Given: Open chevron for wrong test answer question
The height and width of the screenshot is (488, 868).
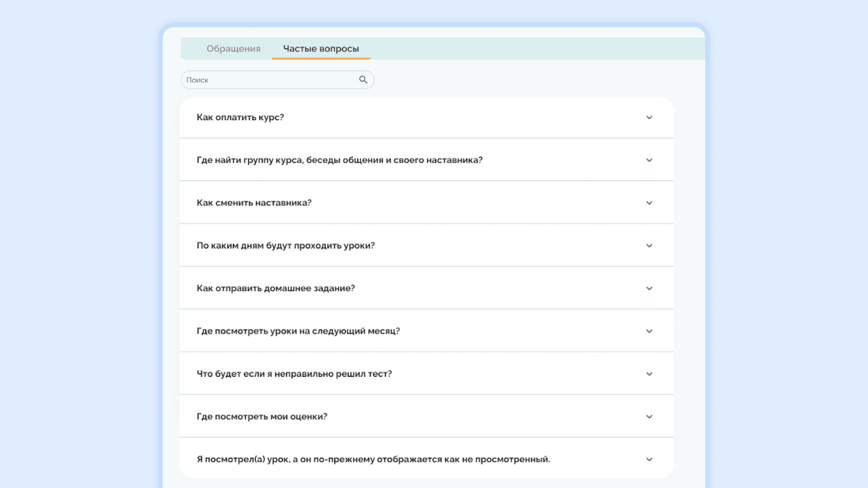Looking at the screenshot, I should (x=649, y=374).
